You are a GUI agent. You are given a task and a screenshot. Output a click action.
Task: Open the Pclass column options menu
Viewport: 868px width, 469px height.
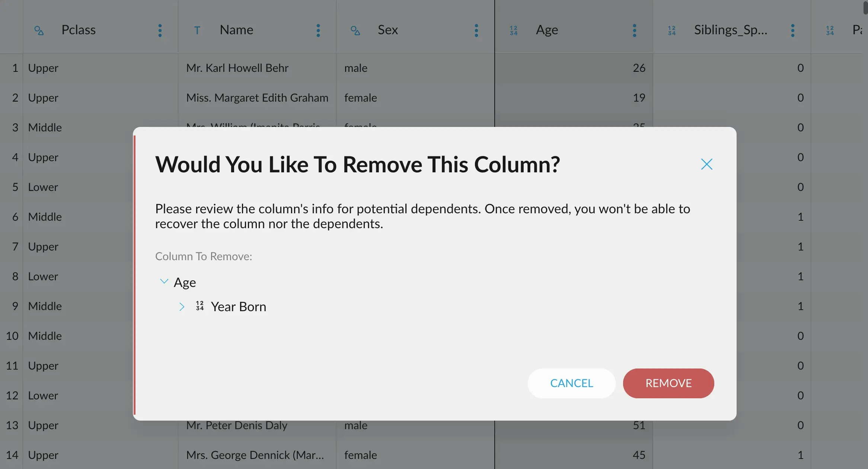pos(160,31)
